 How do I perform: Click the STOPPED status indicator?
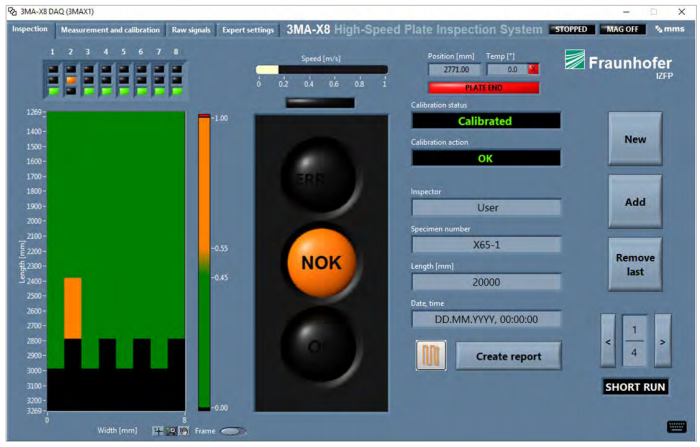(x=571, y=29)
